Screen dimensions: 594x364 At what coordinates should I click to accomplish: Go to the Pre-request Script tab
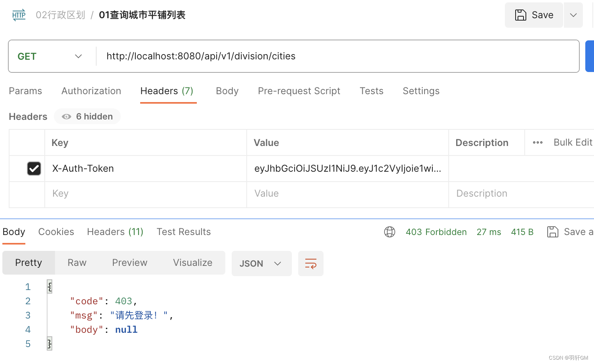click(x=299, y=91)
